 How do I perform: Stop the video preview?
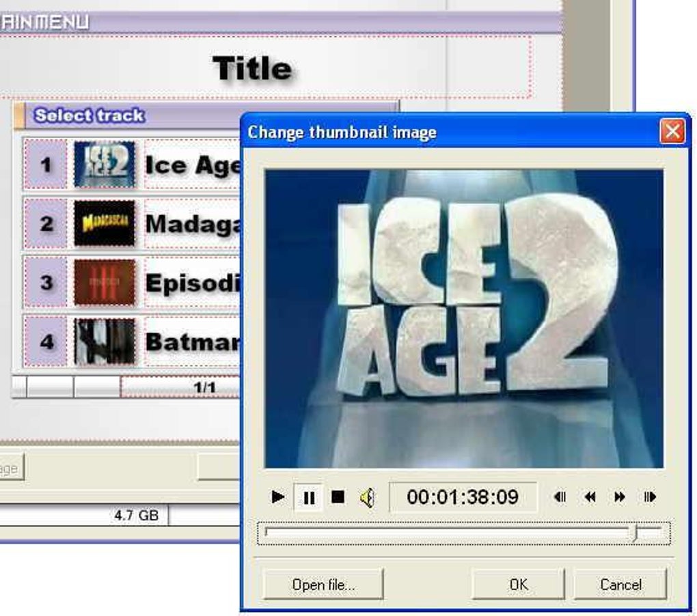coord(338,497)
